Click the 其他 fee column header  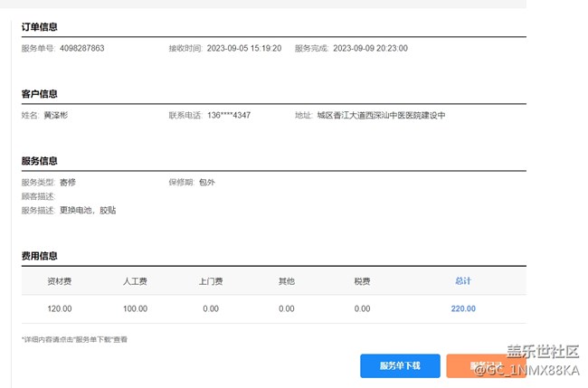tap(287, 281)
